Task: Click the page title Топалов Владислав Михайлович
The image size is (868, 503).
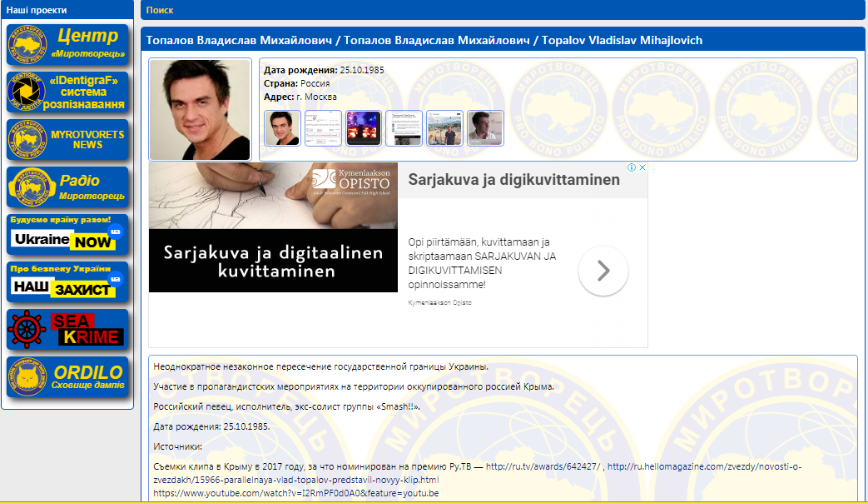Action: pyautogui.click(x=424, y=40)
